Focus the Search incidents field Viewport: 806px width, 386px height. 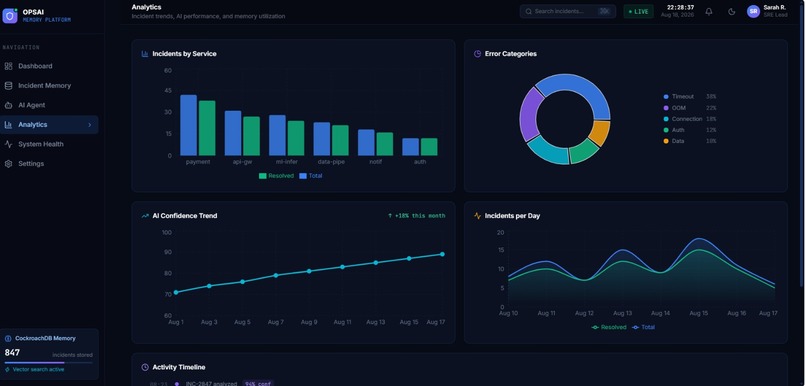tap(567, 11)
